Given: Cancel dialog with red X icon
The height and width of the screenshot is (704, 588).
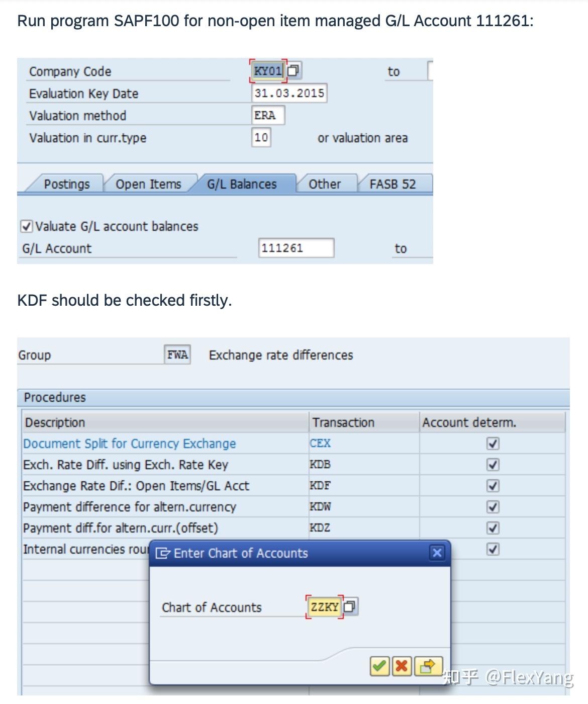Looking at the screenshot, I should coord(402,666).
